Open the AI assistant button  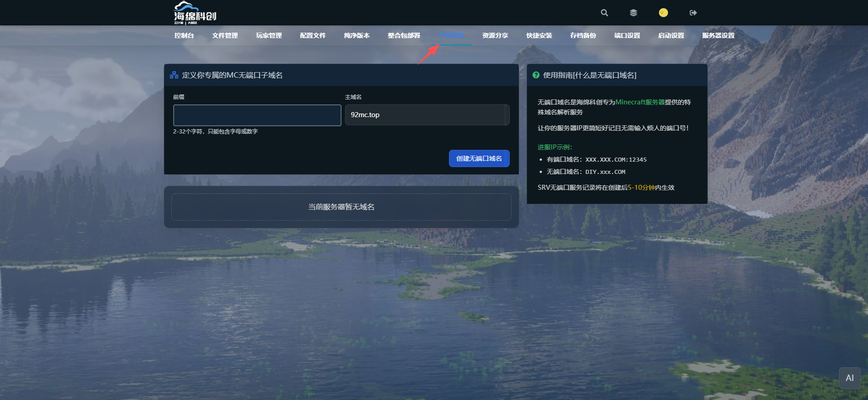point(849,378)
